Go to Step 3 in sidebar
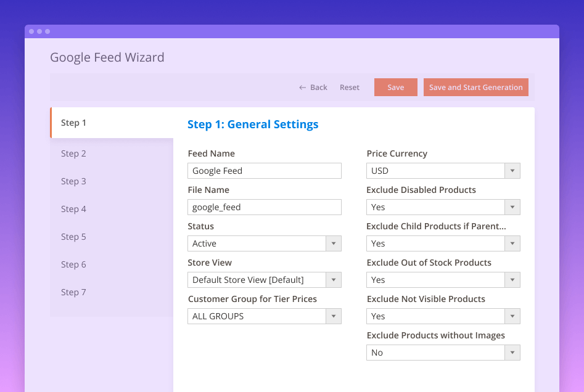Image resolution: width=584 pixels, height=392 pixels. (112, 181)
